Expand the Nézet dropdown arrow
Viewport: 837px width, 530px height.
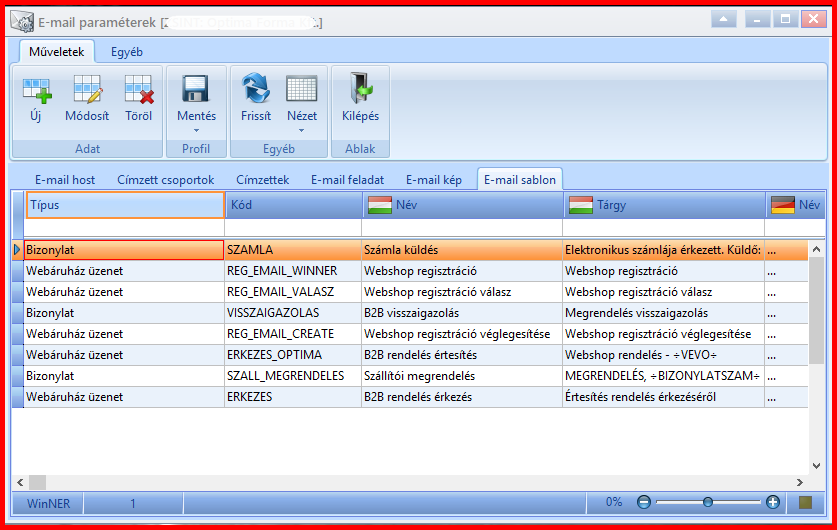coord(302,130)
